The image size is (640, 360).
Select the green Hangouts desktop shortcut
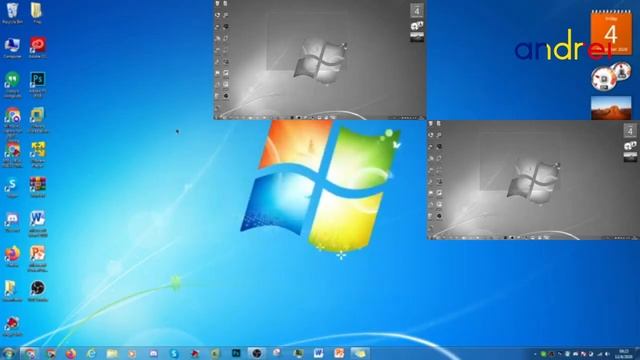pos(12,84)
